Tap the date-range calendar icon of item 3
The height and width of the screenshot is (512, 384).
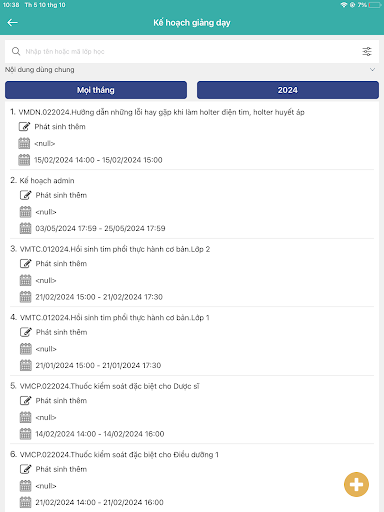click(x=25, y=297)
